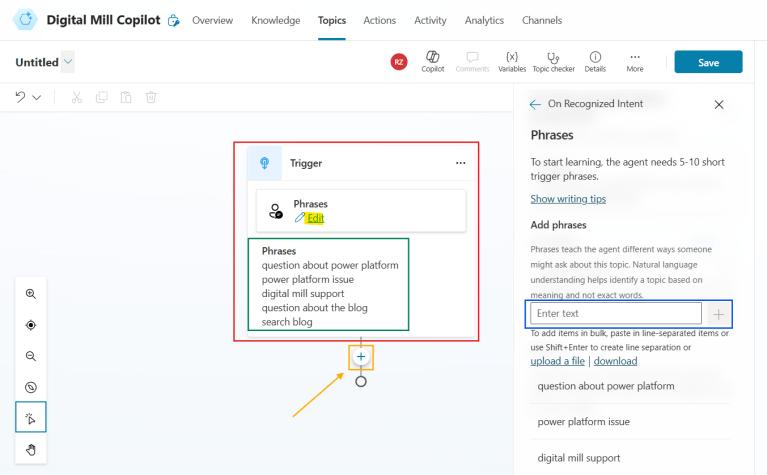Click the Delete trash icon
767x475 pixels.
[151, 97]
